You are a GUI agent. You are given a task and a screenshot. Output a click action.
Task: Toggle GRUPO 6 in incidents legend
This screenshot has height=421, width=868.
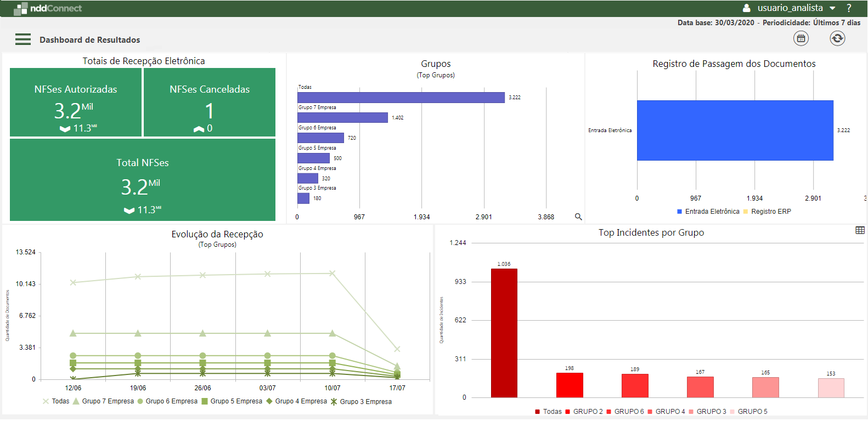tap(625, 412)
